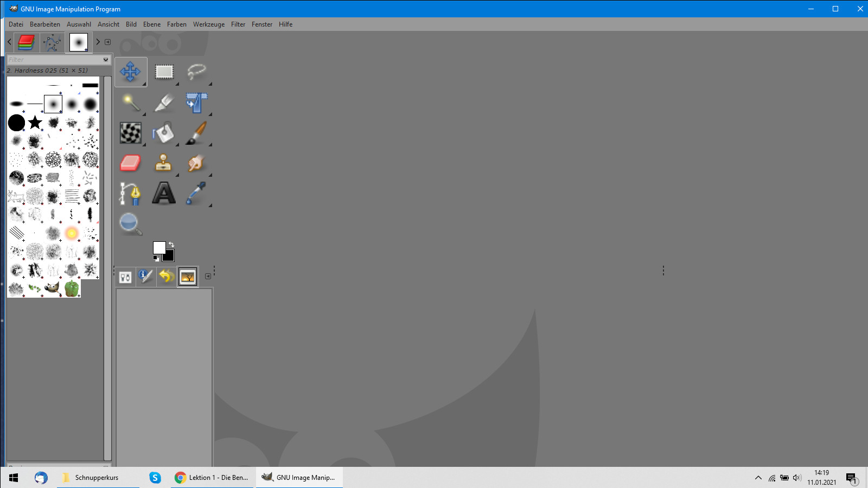
Task: Open the Device Status tab
Action: point(145,277)
